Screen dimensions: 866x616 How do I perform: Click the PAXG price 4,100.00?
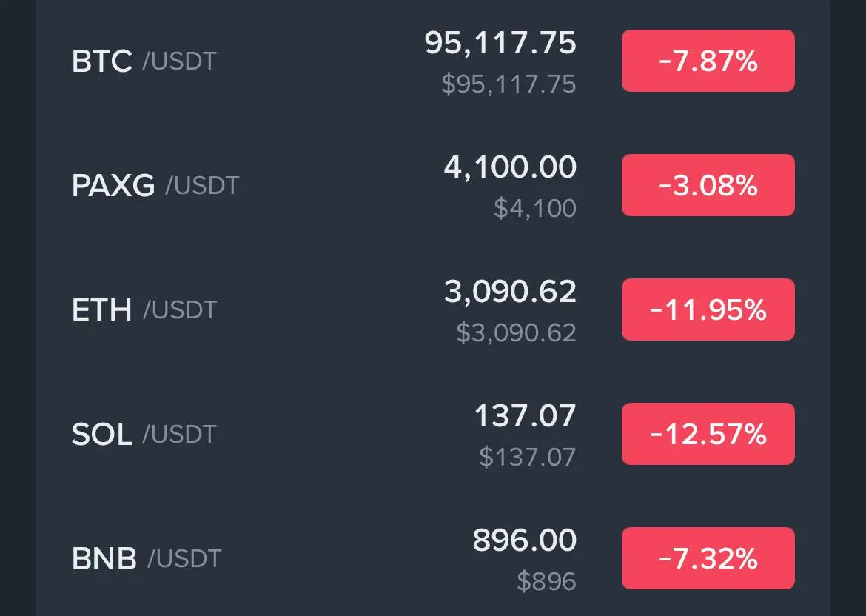coord(510,167)
